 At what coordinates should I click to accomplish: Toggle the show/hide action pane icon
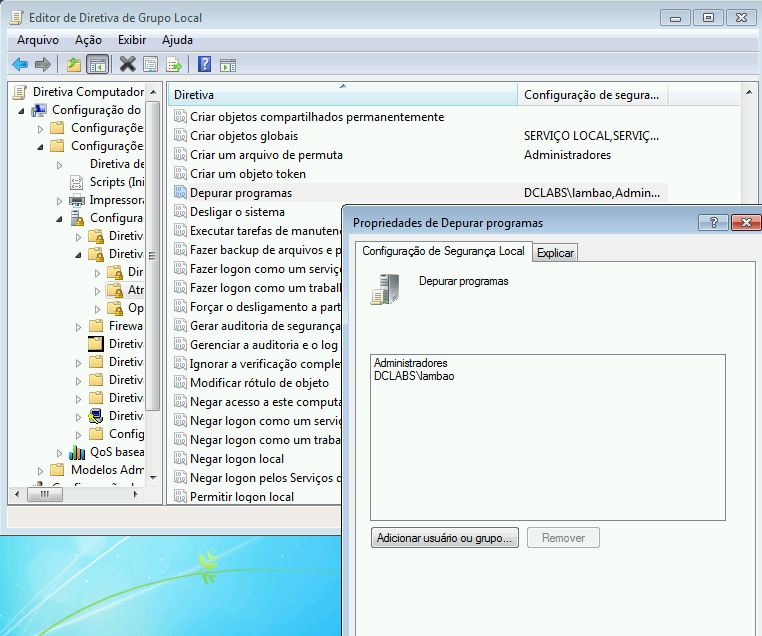[x=228, y=64]
